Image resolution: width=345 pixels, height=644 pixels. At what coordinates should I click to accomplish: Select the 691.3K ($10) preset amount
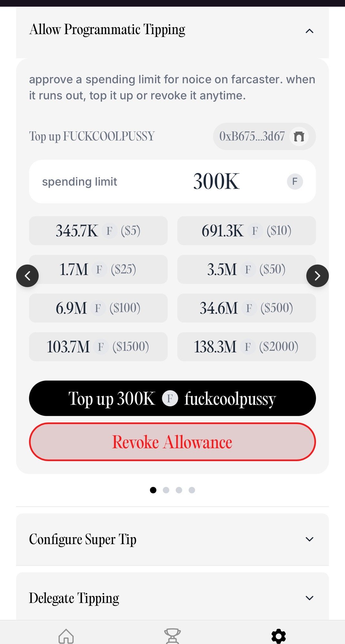(x=246, y=231)
